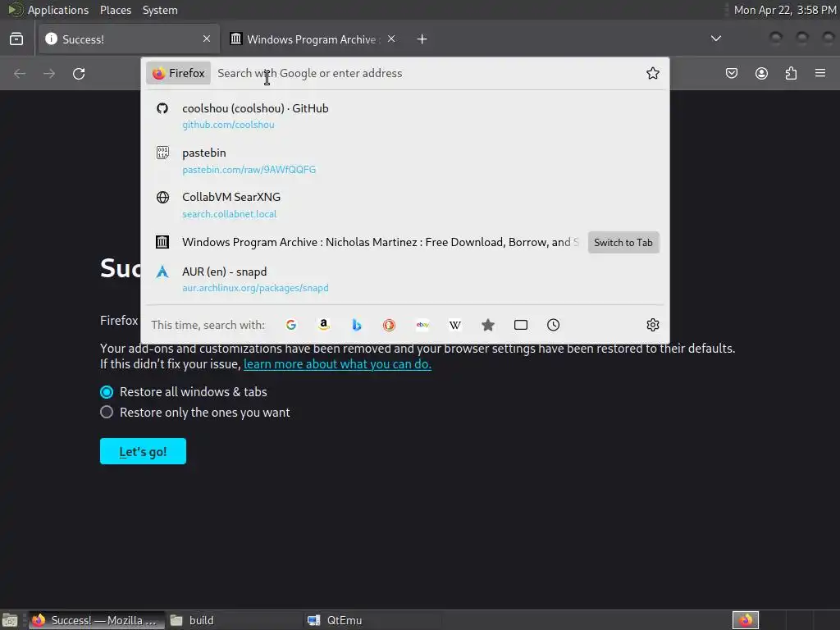Click the Let's go! button
Viewport: 840px width, 630px height.
pos(143,451)
